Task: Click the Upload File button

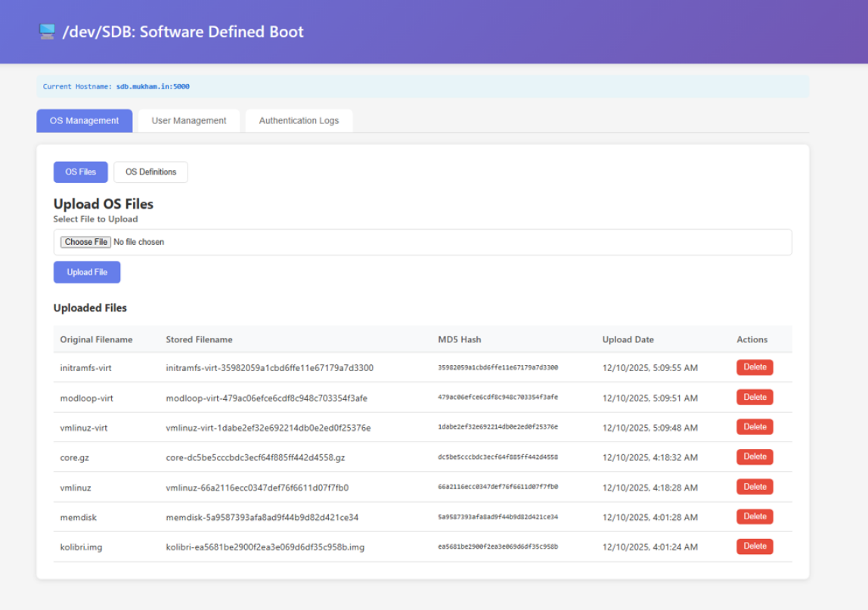Action: coord(87,272)
